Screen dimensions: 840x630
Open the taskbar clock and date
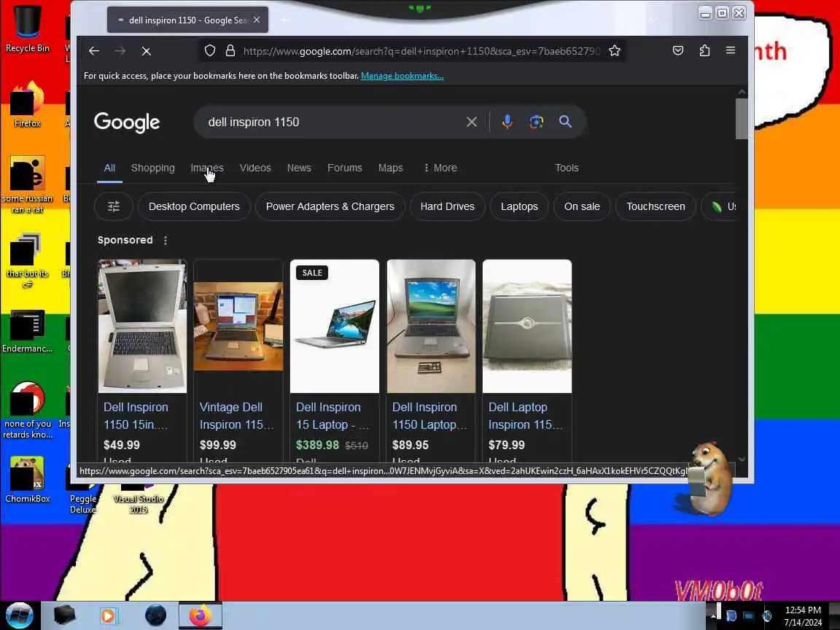[803, 616]
